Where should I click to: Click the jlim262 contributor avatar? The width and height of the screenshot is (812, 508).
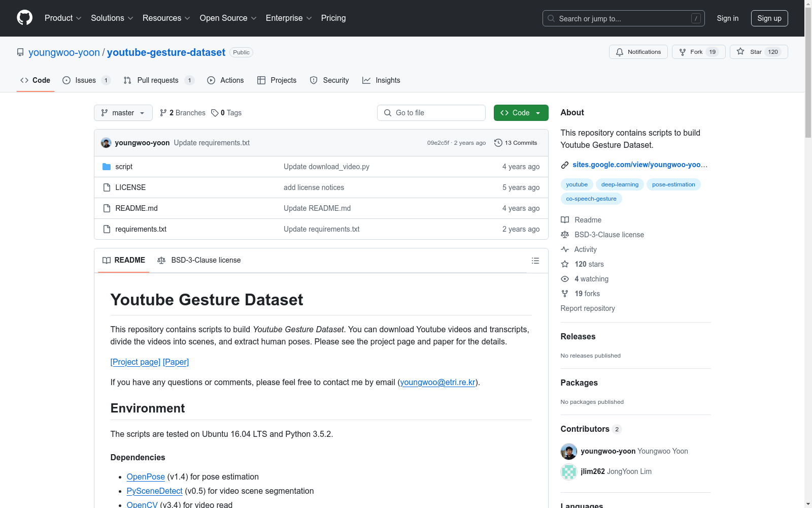pyautogui.click(x=569, y=472)
